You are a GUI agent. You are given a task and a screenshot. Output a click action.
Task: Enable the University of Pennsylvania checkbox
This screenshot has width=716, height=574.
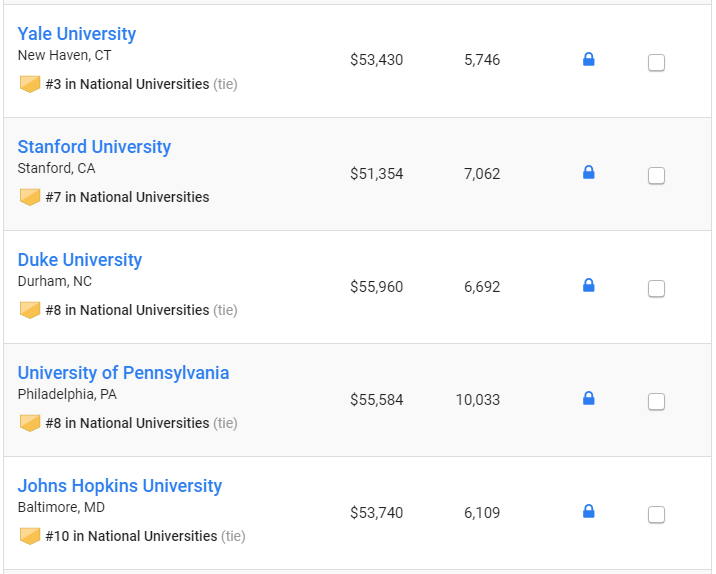pos(656,401)
